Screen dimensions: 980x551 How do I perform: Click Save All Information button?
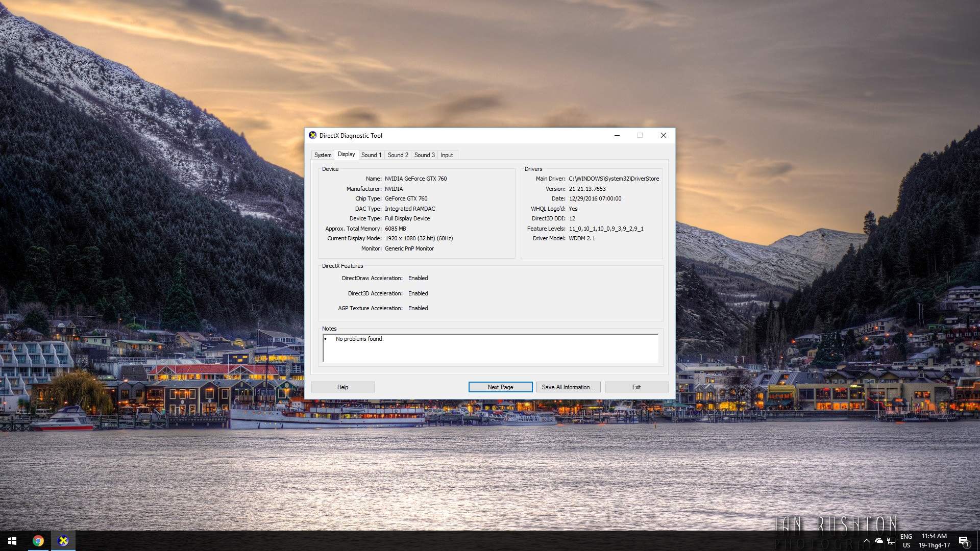coord(568,387)
